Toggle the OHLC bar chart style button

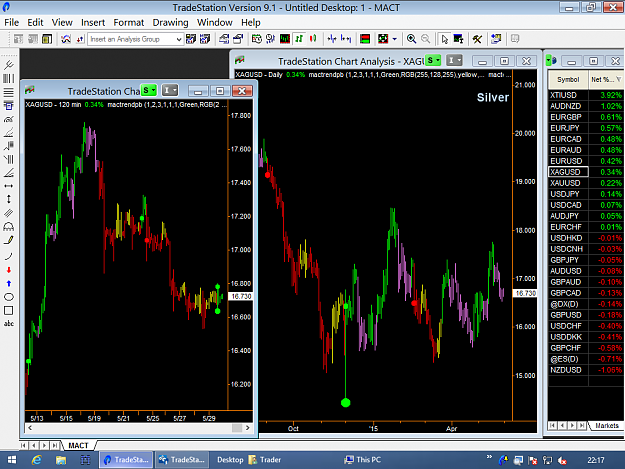pyautogui.click(x=299, y=39)
